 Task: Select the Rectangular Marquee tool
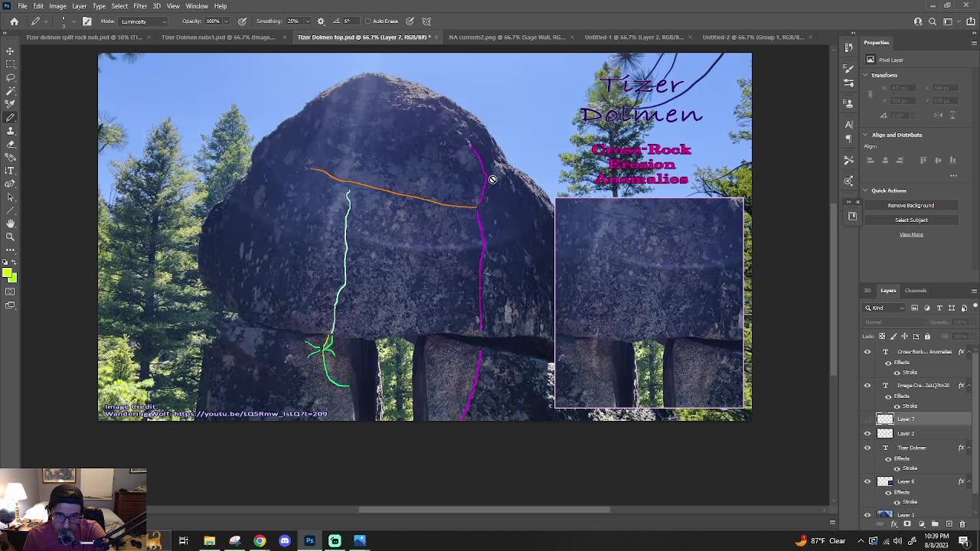pyautogui.click(x=11, y=64)
